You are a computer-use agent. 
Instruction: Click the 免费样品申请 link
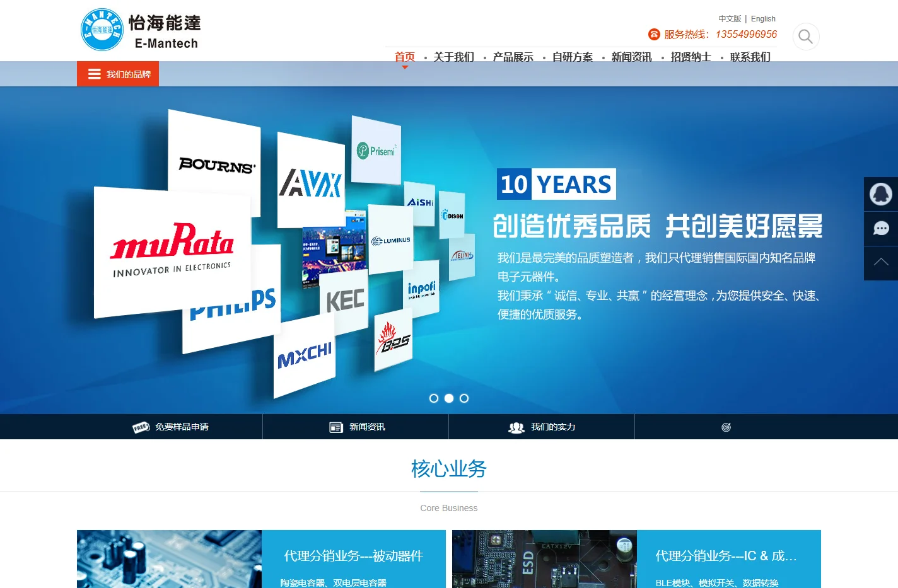coord(182,427)
